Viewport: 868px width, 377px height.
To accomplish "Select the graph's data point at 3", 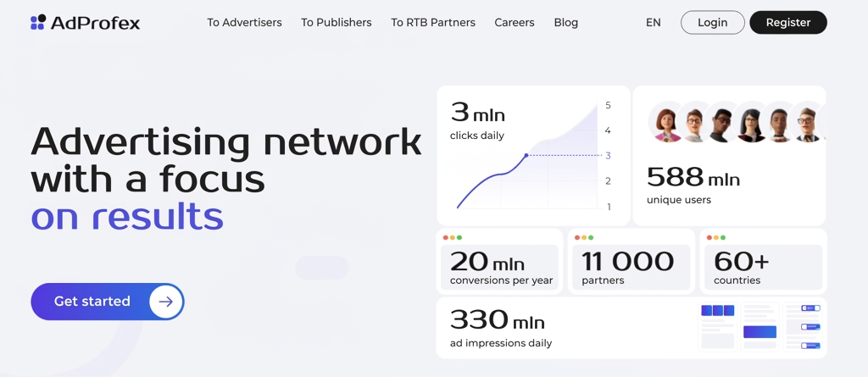I will [x=526, y=156].
